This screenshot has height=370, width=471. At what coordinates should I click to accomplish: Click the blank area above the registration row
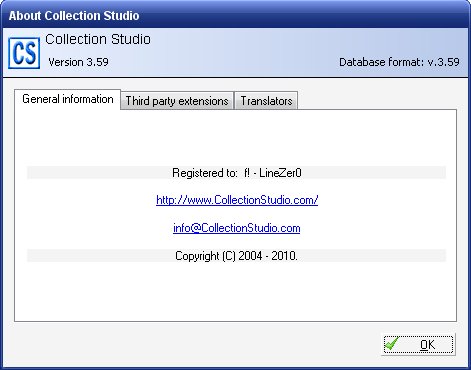(235, 138)
